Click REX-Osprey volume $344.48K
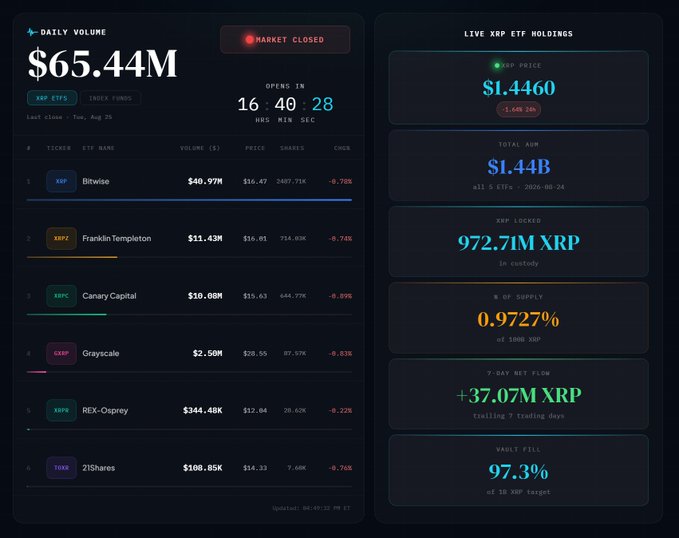The width and height of the screenshot is (679, 538). pos(203,410)
